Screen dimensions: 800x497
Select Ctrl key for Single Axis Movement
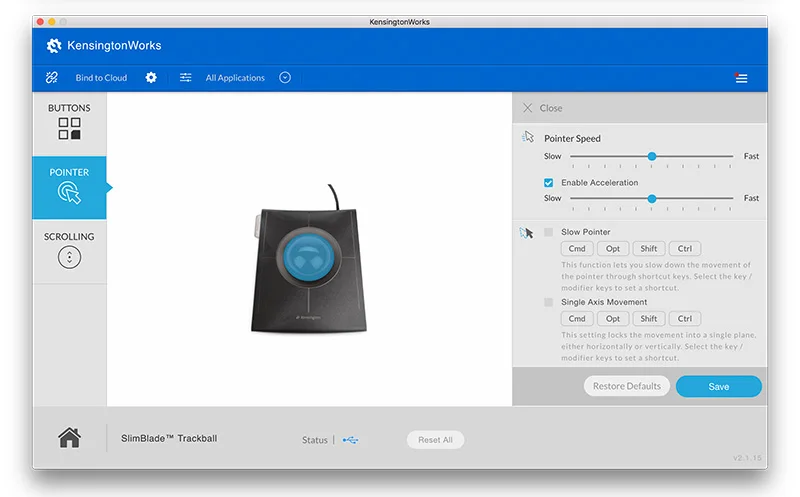685,318
